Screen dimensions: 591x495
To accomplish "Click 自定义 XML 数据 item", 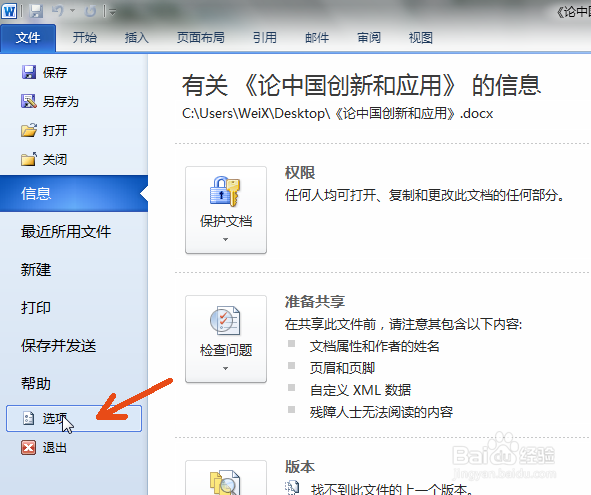I will (x=360, y=390).
